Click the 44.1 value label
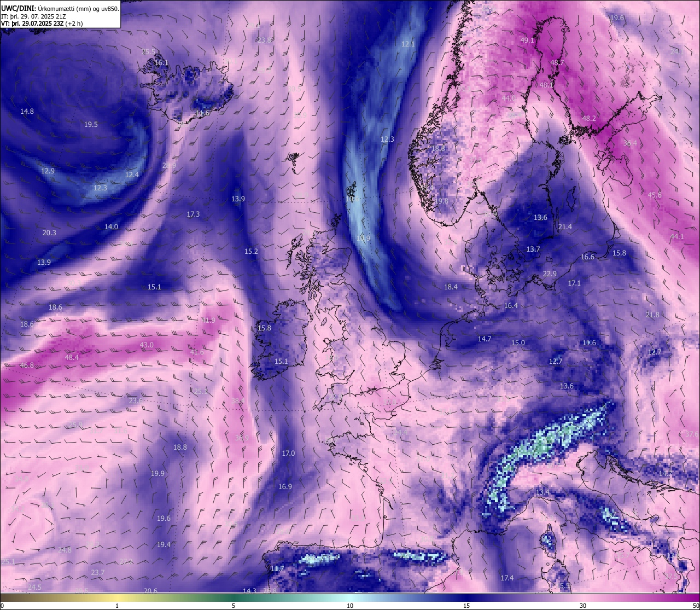Viewport: 700px width, 610px height. [x=677, y=236]
